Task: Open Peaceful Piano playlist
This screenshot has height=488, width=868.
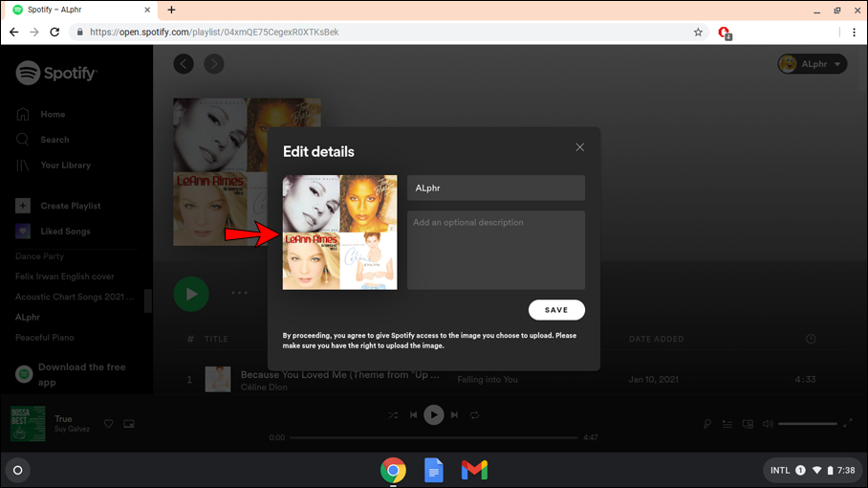Action: pyautogui.click(x=45, y=338)
